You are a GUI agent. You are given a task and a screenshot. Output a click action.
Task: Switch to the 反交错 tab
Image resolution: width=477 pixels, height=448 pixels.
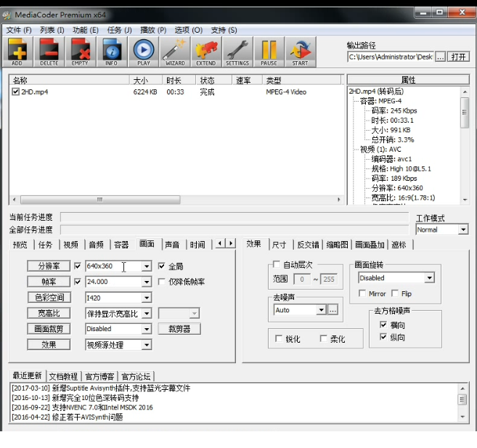(308, 245)
